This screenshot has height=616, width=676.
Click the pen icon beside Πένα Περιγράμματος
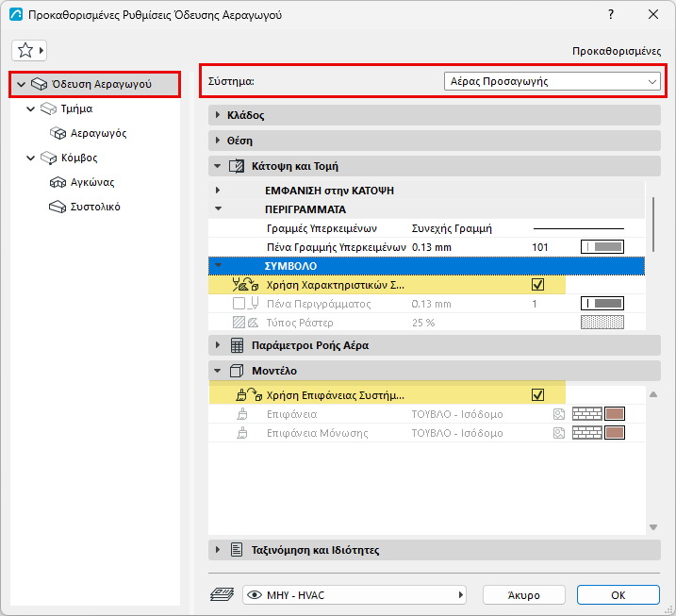tap(254, 304)
